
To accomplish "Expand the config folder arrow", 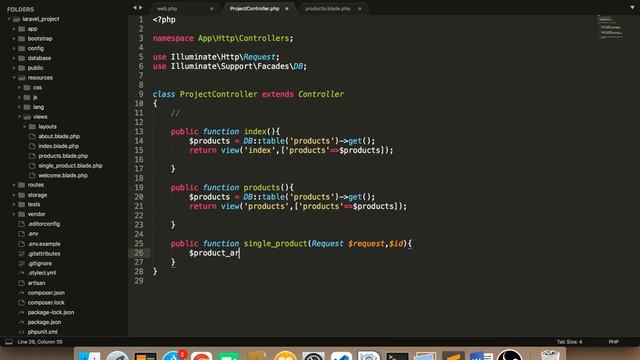I will 14,49.
